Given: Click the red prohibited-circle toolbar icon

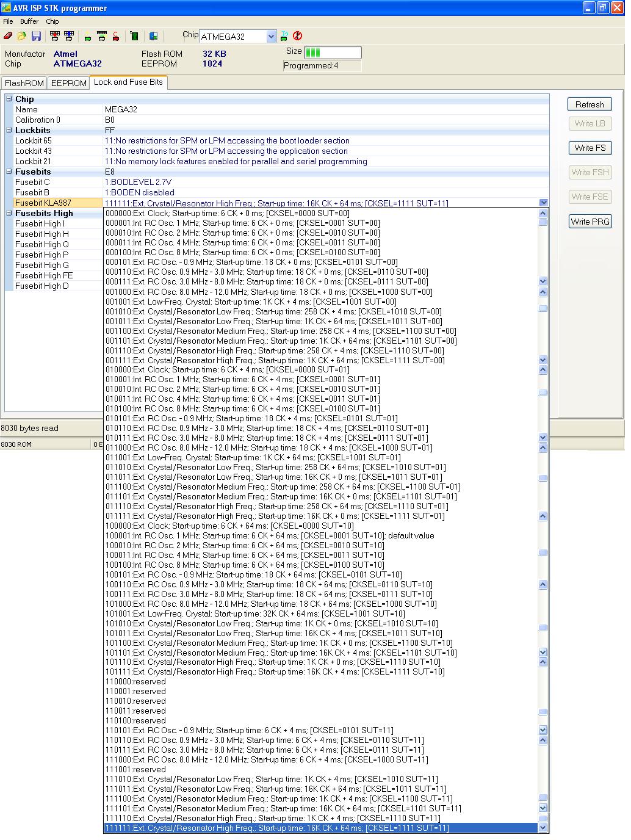Looking at the screenshot, I should tap(298, 36).
